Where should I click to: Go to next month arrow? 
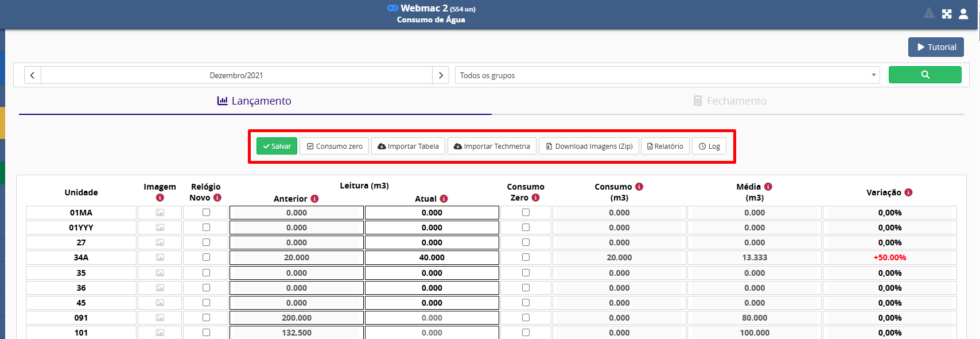[x=441, y=75]
